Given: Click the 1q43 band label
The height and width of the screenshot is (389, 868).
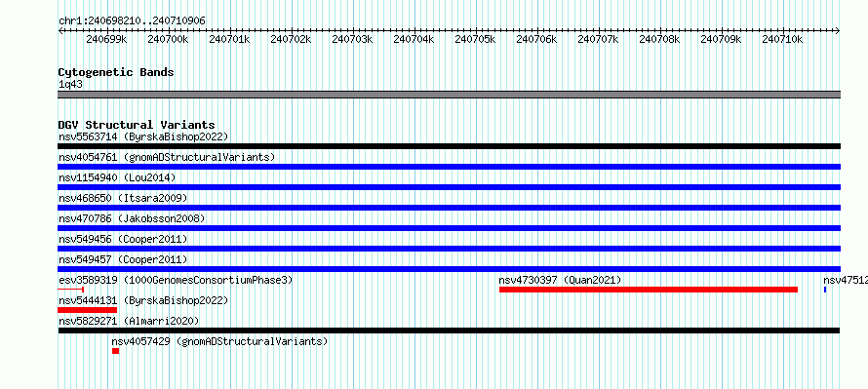Looking at the screenshot, I should click(x=70, y=85).
